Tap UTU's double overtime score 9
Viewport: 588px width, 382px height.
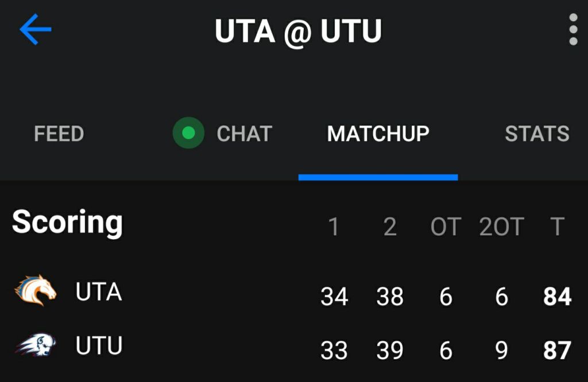coord(501,350)
